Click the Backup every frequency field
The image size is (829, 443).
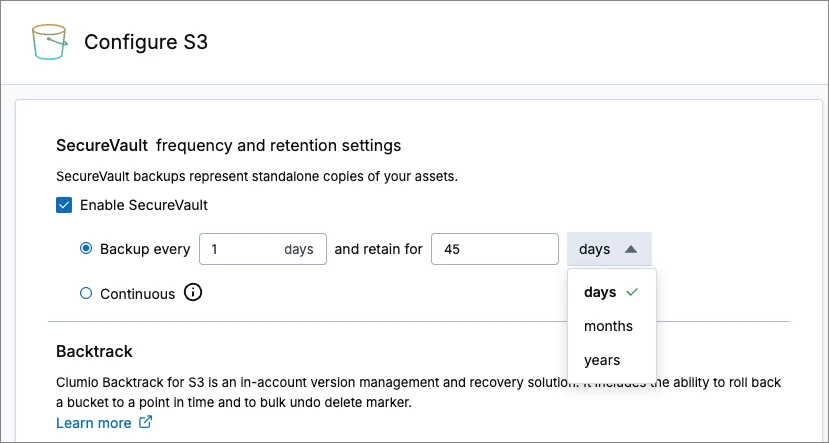pyautogui.click(x=263, y=249)
